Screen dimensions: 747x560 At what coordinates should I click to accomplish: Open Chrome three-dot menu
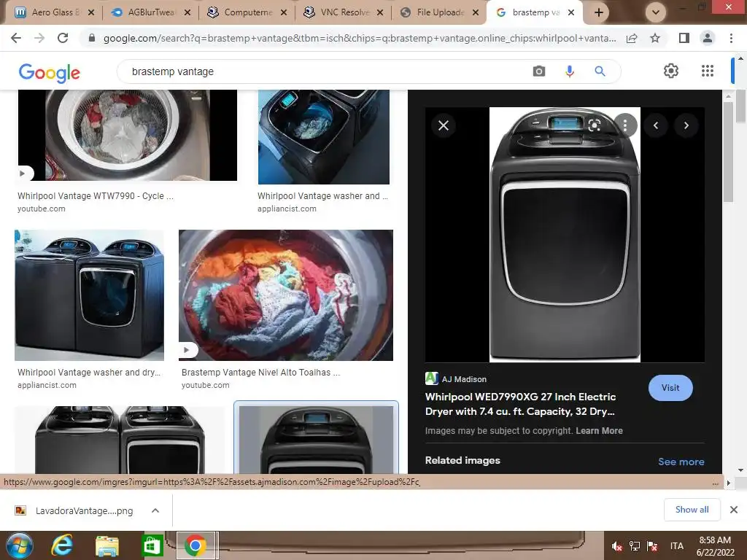click(x=731, y=38)
